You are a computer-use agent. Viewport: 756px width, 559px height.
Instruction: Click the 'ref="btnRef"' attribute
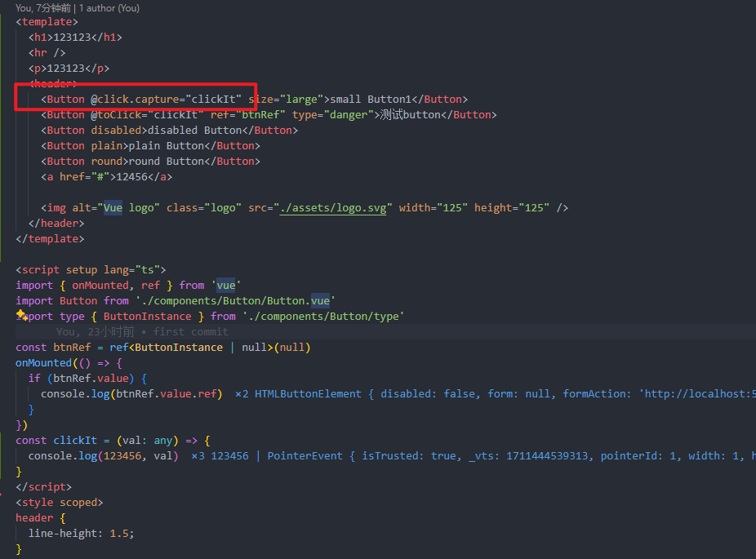coord(248,115)
